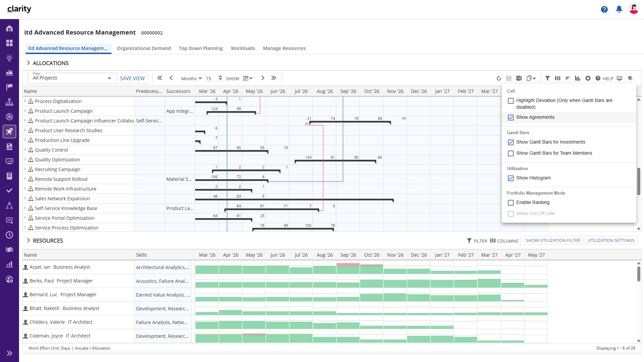Open the paper plane icon in the sidebar
This screenshot has width=644, height=362.
(9, 117)
